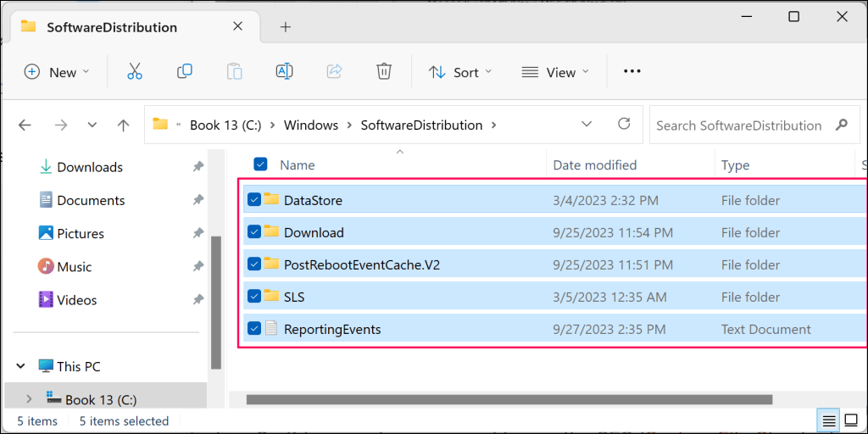Expand the Book 13 (C:) tree node
868x434 pixels.
click(x=29, y=398)
